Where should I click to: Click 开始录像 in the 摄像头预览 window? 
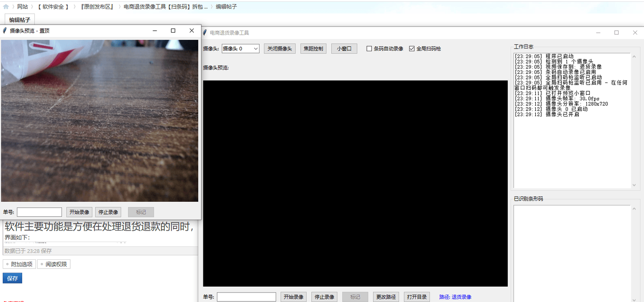tap(80, 212)
